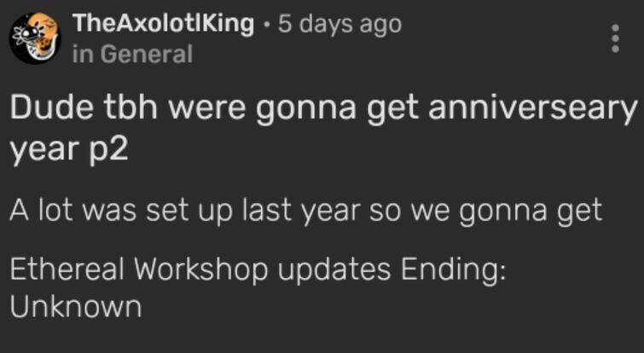Click the 'Ethereal Workshop updates Ending:' line
The width and height of the screenshot is (644, 353).
point(258,270)
